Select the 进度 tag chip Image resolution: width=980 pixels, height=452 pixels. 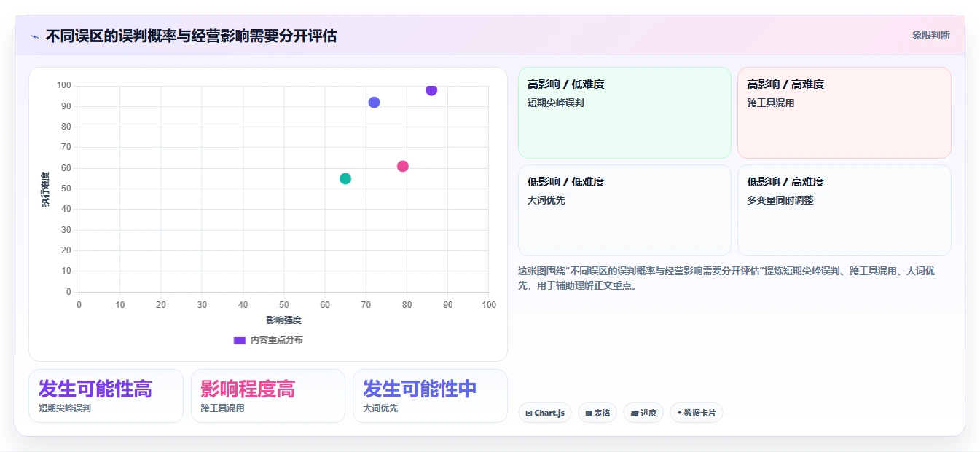pos(643,413)
